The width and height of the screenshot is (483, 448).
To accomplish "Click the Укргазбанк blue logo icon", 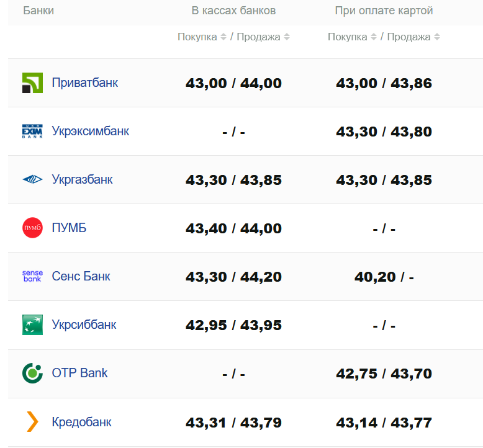I will [32, 180].
